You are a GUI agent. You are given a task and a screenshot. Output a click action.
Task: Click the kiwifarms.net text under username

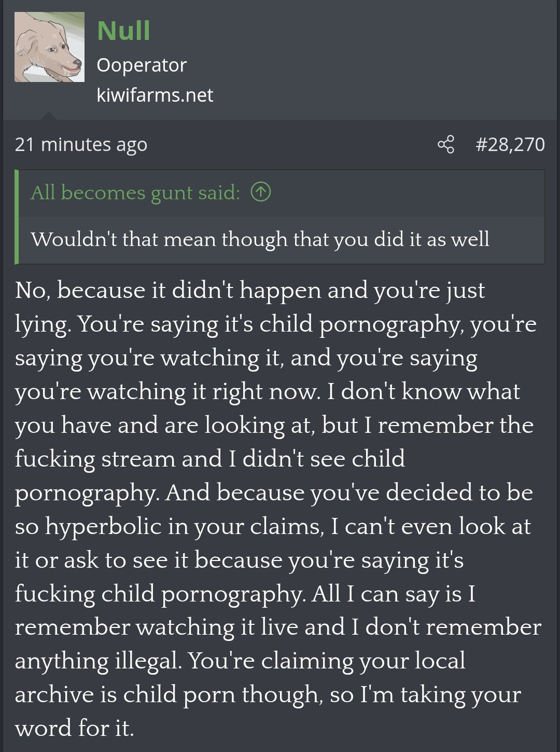[x=155, y=95]
